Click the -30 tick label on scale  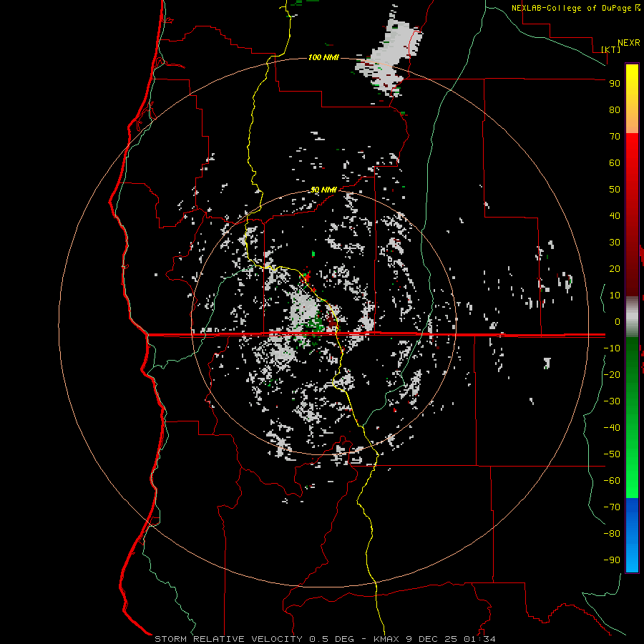click(x=612, y=401)
